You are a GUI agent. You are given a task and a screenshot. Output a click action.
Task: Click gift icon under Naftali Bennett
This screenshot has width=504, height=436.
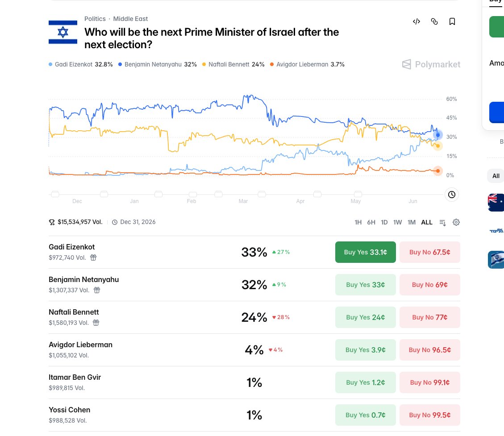point(96,323)
